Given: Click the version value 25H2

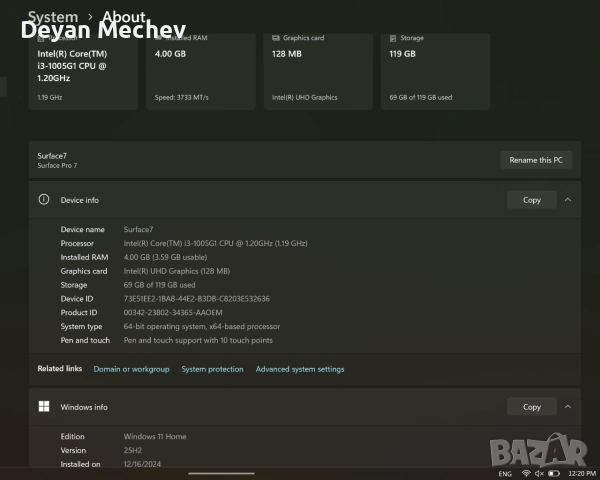Looking at the screenshot, I should click(133, 450).
